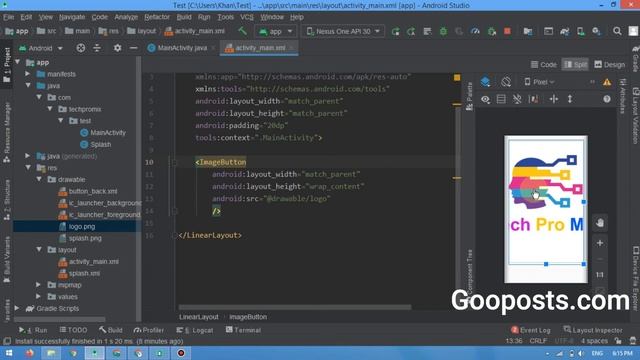Click CRLF line separator in status bar

pyautogui.click(x=538, y=341)
